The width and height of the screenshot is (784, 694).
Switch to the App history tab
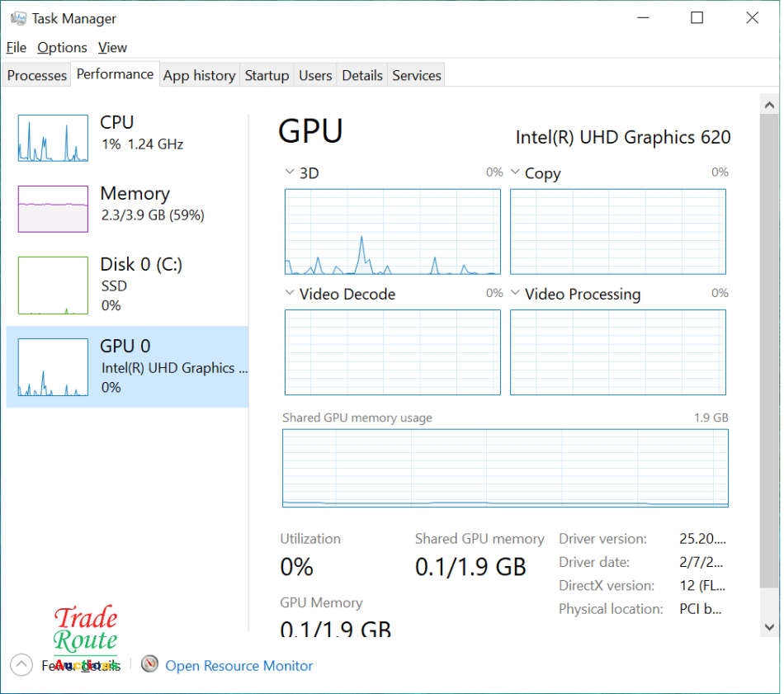pyautogui.click(x=199, y=75)
